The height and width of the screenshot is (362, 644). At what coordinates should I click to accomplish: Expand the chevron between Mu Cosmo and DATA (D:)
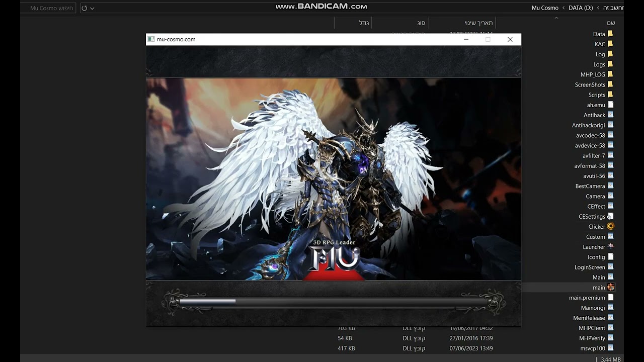563,8
